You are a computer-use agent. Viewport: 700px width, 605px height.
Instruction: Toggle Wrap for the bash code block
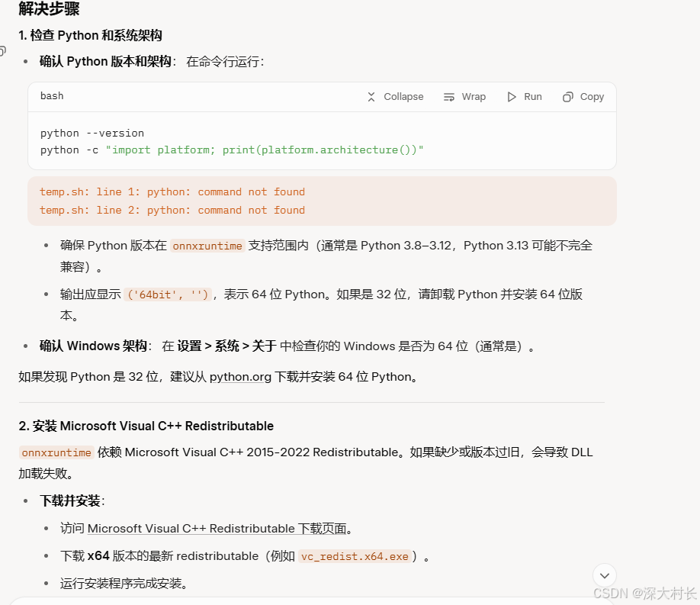point(464,97)
